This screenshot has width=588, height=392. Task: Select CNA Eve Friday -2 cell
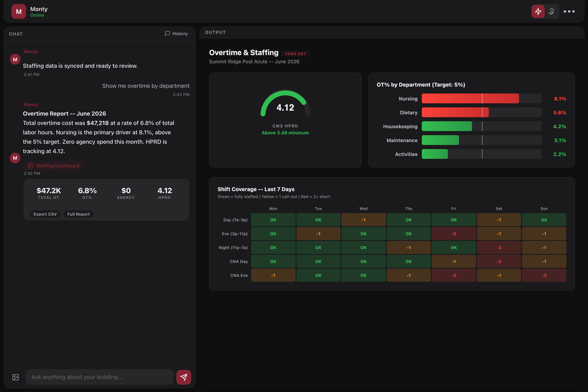point(453,275)
